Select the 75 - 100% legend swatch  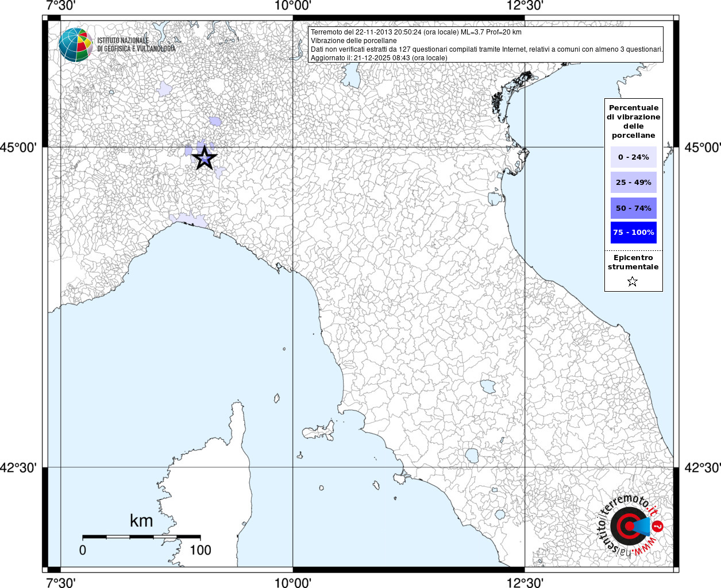[x=633, y=233]
